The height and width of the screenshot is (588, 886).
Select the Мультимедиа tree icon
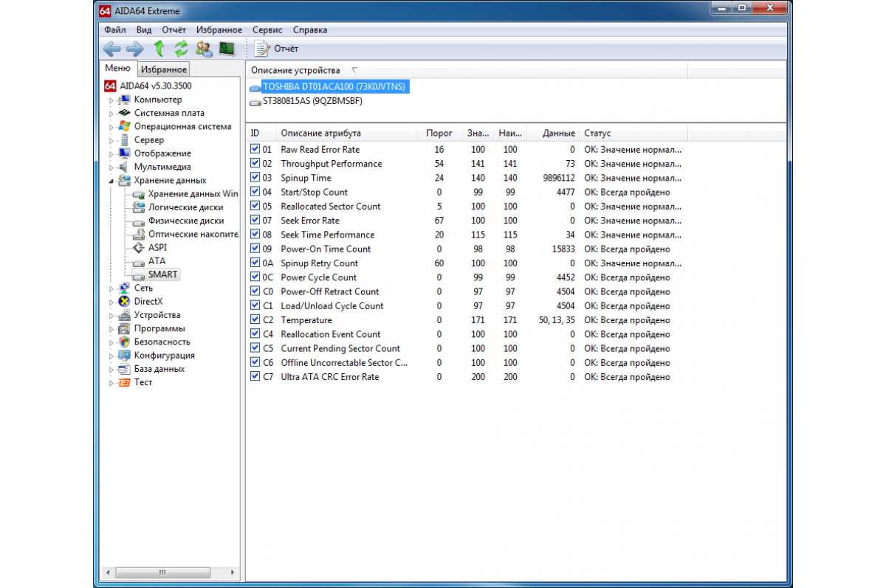(125, 167)
